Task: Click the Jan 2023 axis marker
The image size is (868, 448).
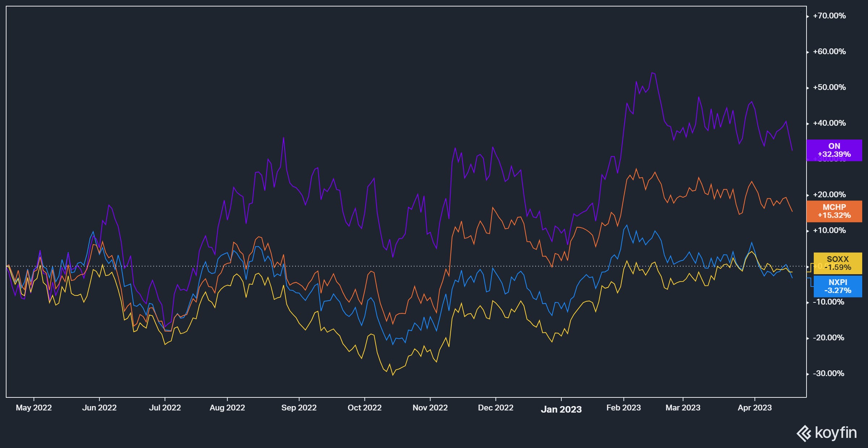Action: (x=561, y=409)
